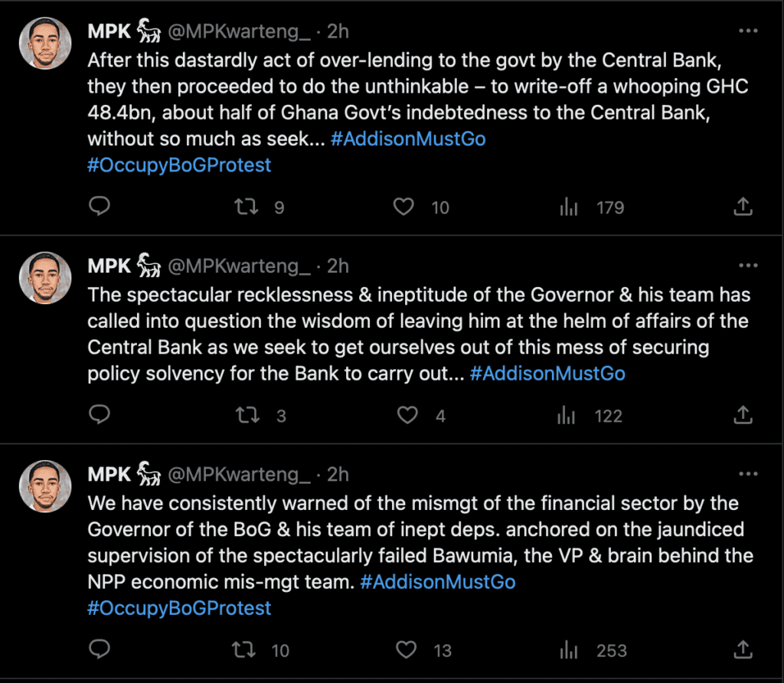
Task: Reply to the GHC 48.4bn write-off tweet
Action: [100, 207]
